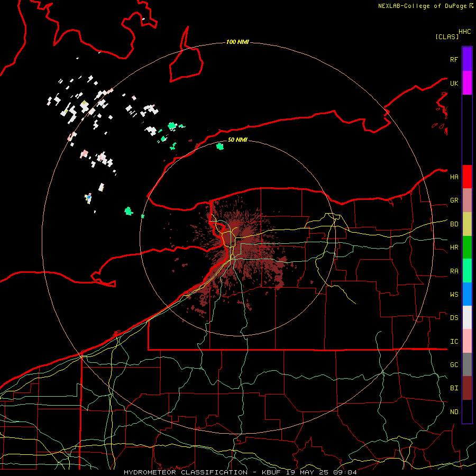Click the blue wet snow pixel echo
This screenshot has height=476, width=476.
(89, 198)
